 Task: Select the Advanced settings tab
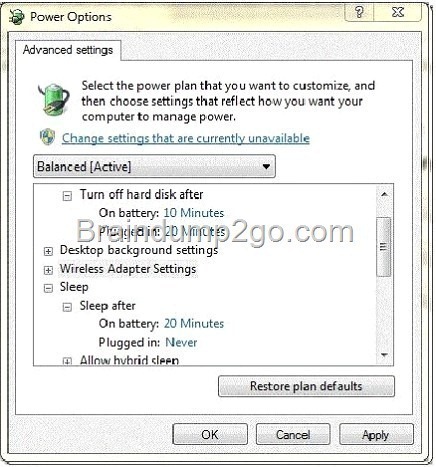(68, 50)
